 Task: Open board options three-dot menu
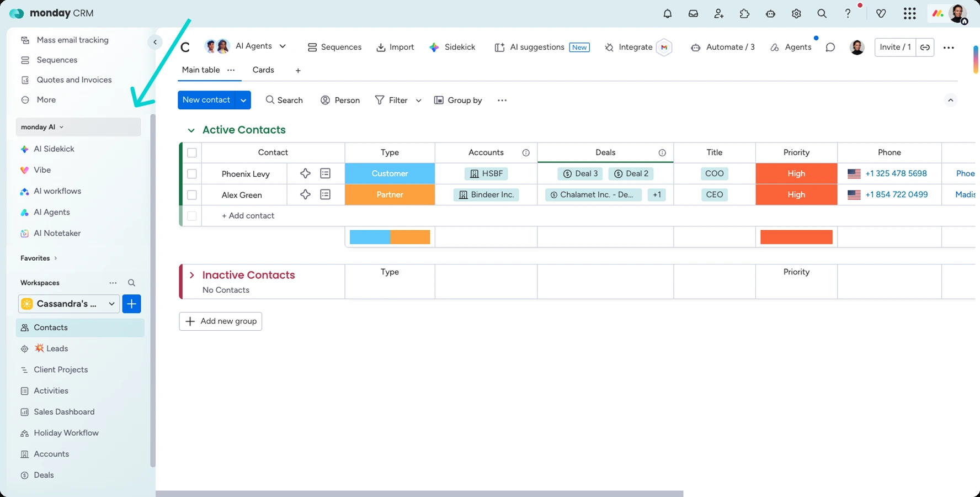pos(949,47)
